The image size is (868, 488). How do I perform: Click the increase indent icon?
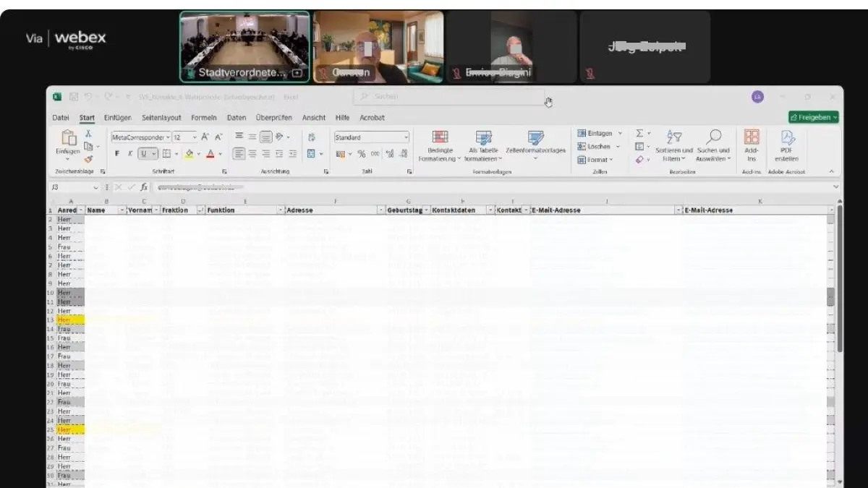tap(293, 153)
